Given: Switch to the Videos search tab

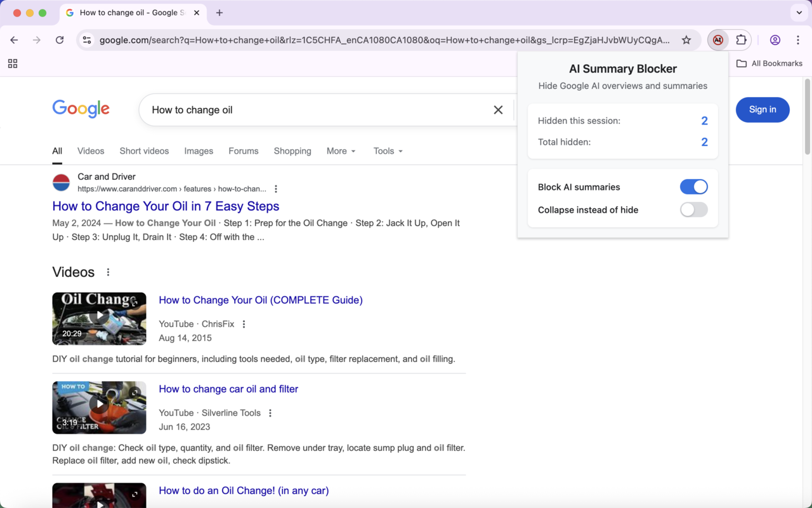Looking at the screenshot, I should [90, 150].
